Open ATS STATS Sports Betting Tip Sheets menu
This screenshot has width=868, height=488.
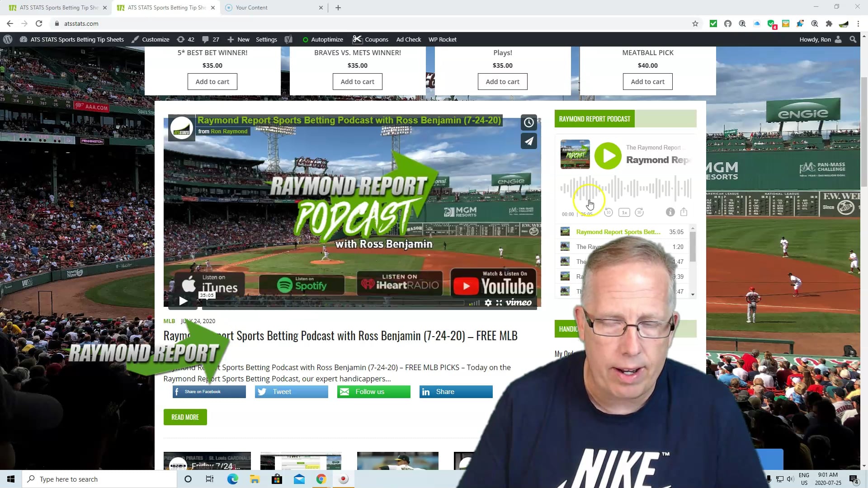(x=72, y=39)
